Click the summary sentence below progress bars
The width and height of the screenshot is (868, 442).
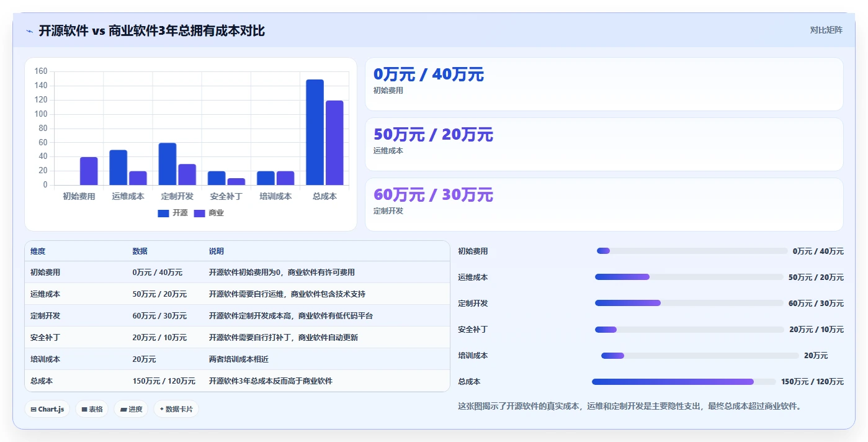(630, 407)
